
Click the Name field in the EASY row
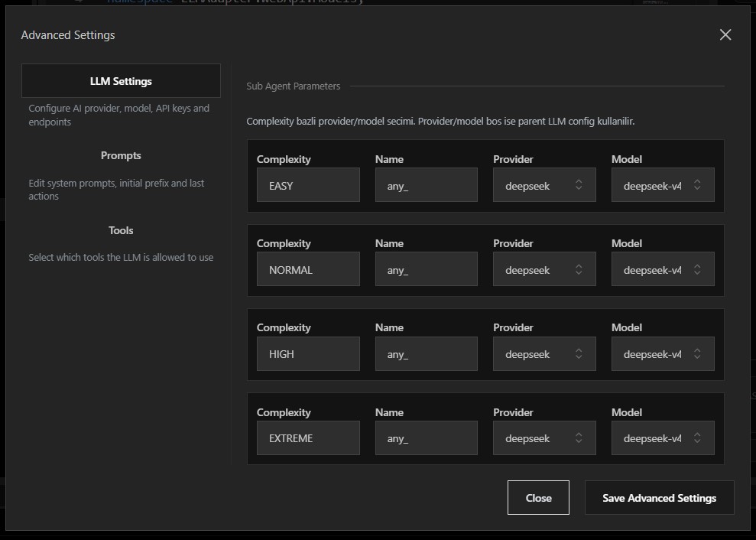(x=427, y=185)
